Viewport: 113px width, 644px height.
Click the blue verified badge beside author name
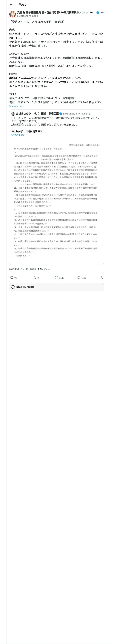pos(98,13)
